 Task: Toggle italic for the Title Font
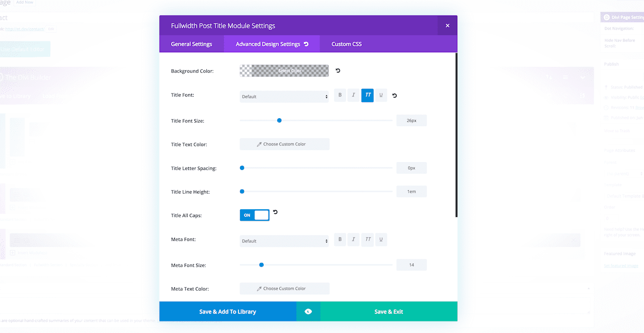pyautogui.click(x=354, y=95)
